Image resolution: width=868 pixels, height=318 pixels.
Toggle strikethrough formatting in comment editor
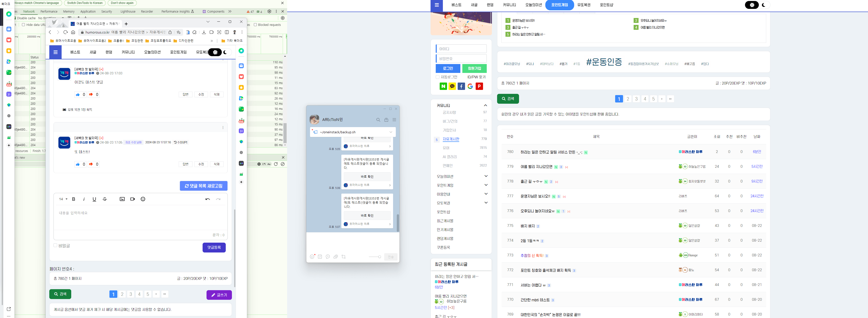click(105, 199)
